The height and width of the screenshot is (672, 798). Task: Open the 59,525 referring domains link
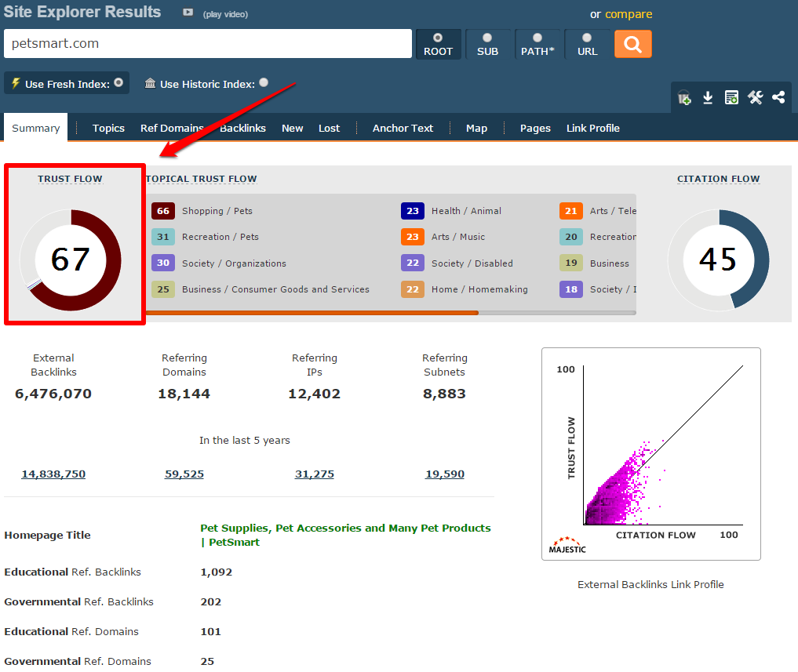184,474
